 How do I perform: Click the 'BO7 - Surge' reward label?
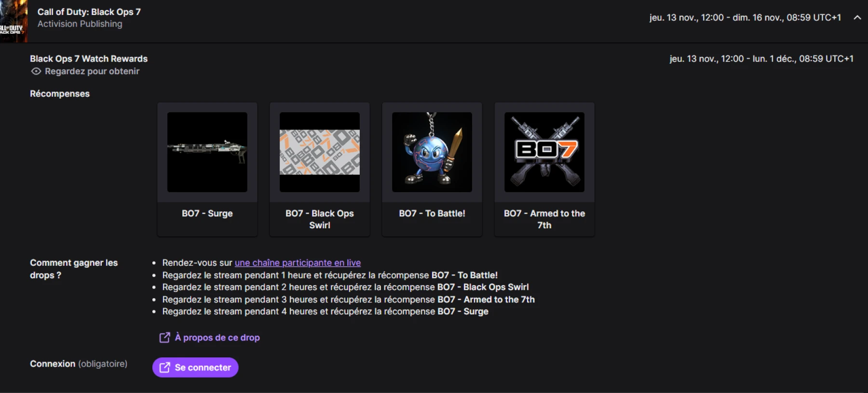(207, 213)
